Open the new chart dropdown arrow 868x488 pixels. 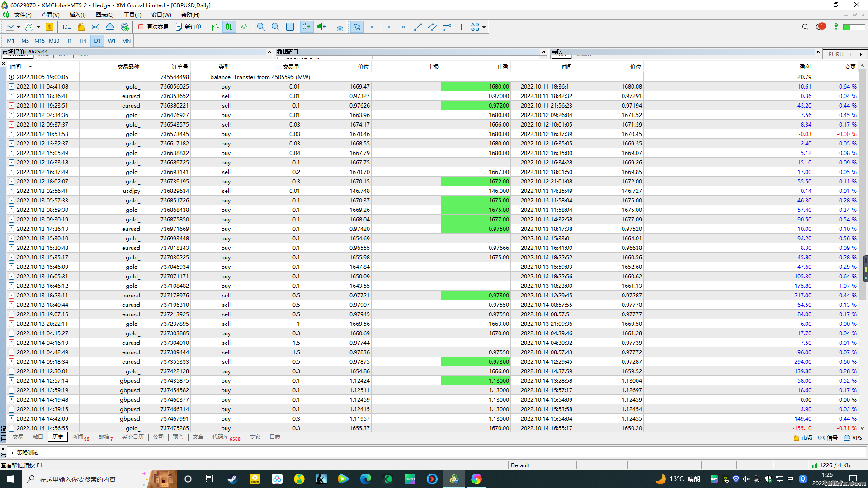[19, 27]
